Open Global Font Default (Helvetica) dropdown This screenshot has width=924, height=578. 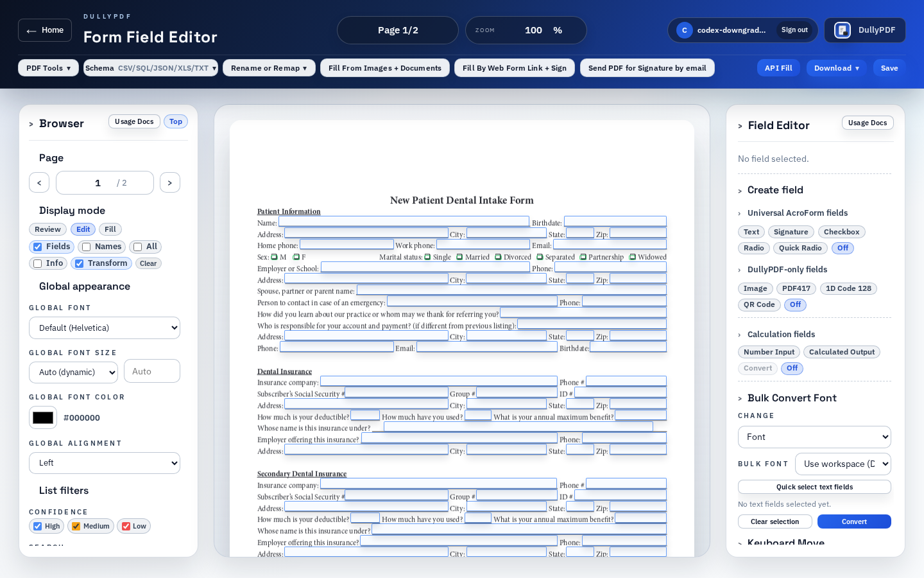pos(105,328)
